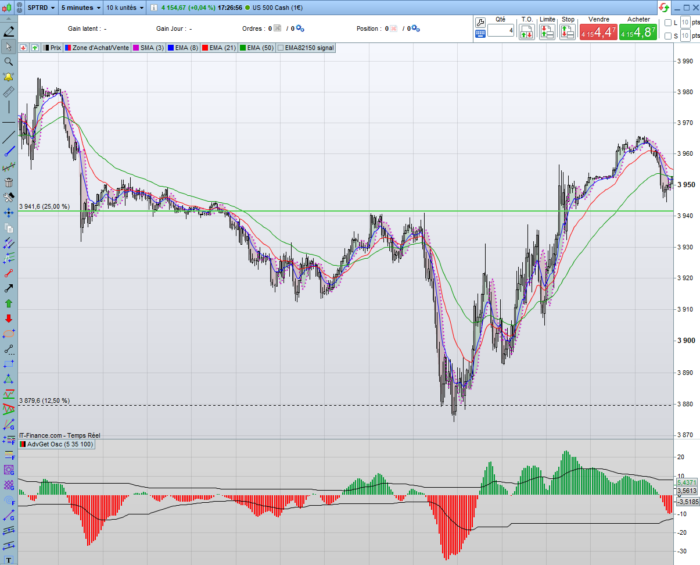The height and width of the screenshot is (565, 700).
Task: Click the US 500 Cash (1€) title text
Action: [x=277, y=8]
